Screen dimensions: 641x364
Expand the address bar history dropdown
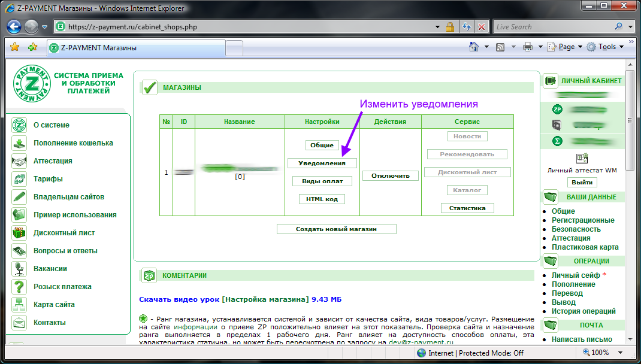[438, 27]
